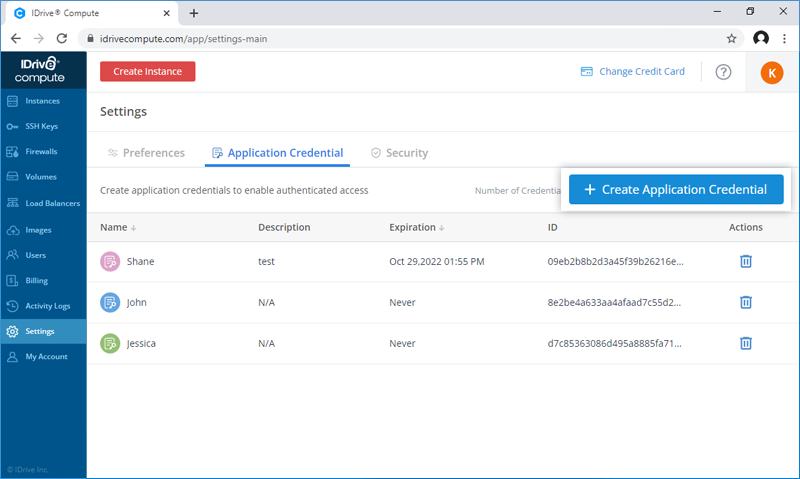This screenshot has width=800, height=479.
Task: Click the John credential name
Action: (137, 302)
